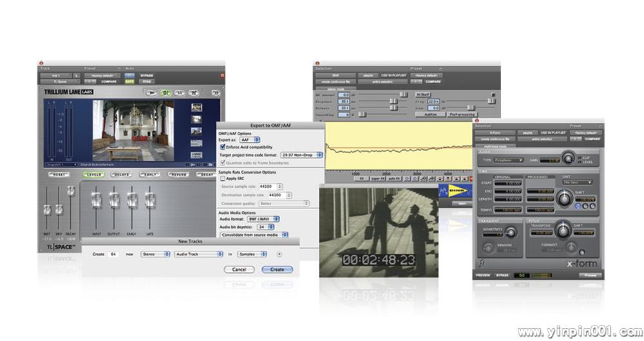Enable the Apply SRC checkbox

point(223,178)
